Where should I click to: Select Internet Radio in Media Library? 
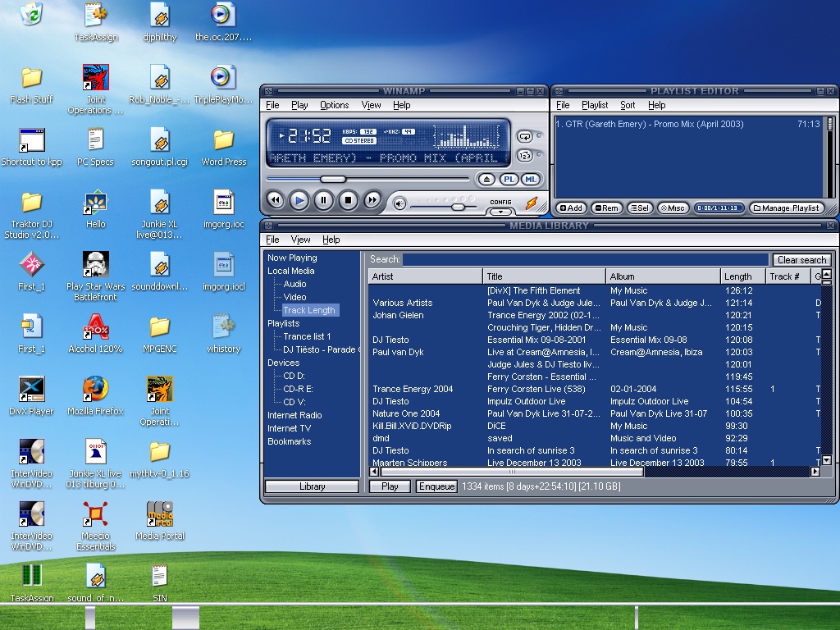click(x=294, y=415)
